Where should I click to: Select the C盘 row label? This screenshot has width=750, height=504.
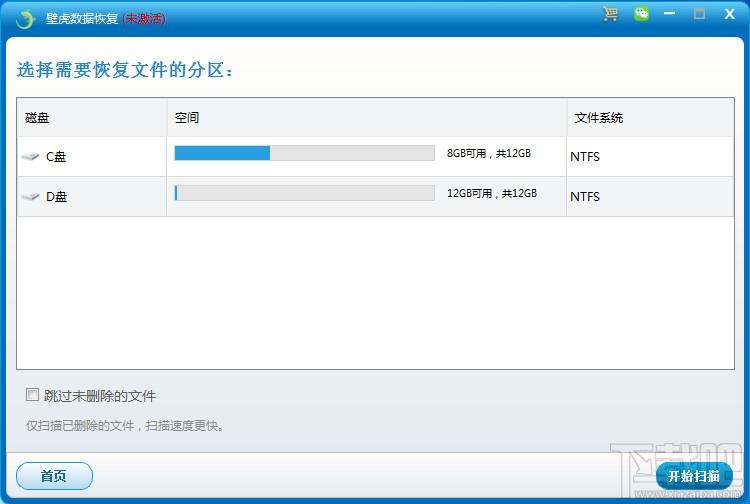pos(56,157)
